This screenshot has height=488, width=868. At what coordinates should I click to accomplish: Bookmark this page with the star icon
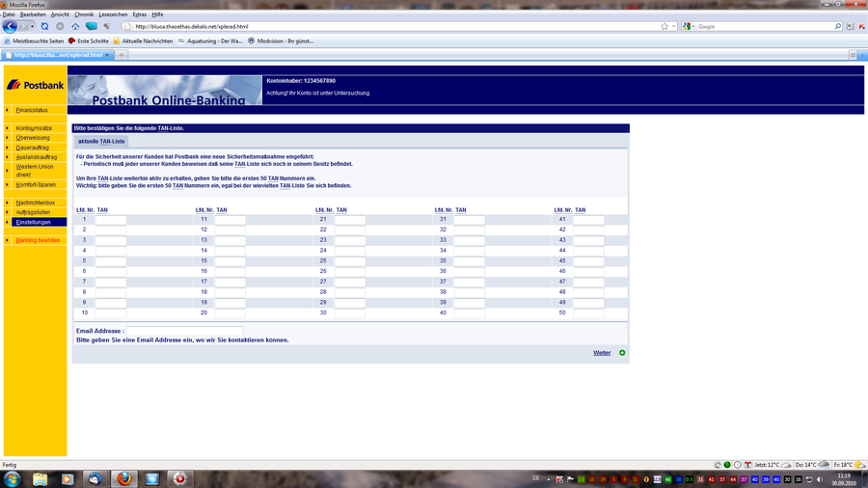[x=665, y=26]
